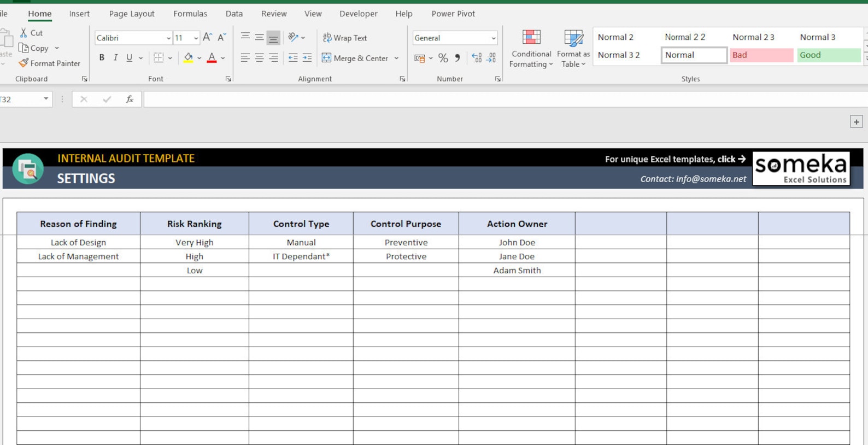Click the Copy icon
Viewport: 868px width, 445px height.
[24, 48]
